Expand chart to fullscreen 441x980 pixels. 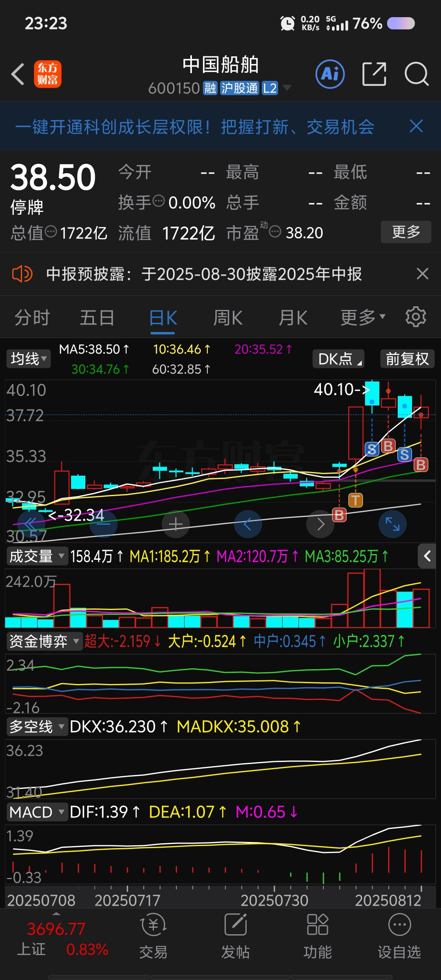(x=393, y=524)
